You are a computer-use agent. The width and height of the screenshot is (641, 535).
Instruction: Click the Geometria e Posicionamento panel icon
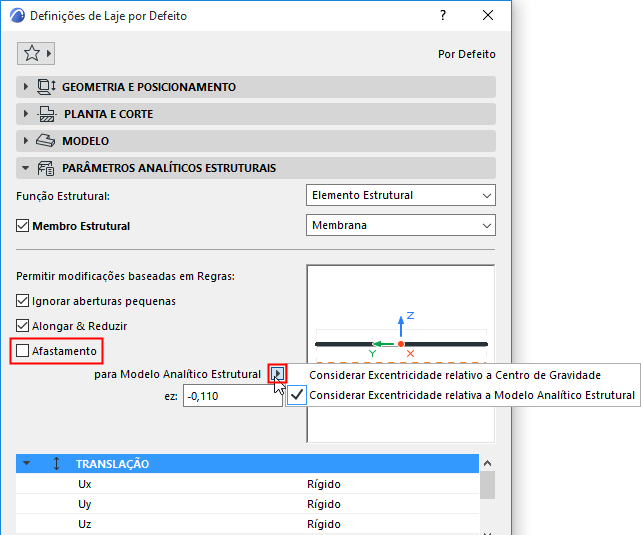46,87
